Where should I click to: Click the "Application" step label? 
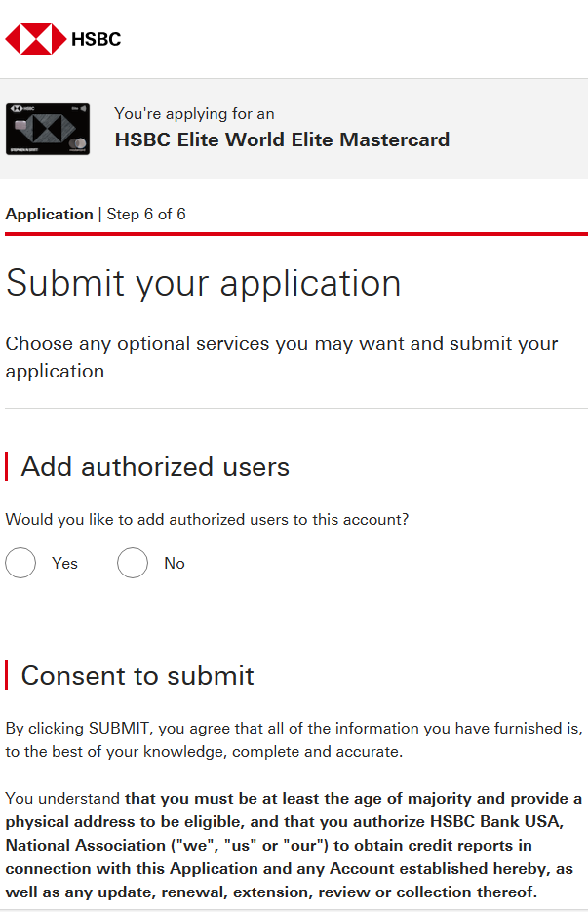49,214
